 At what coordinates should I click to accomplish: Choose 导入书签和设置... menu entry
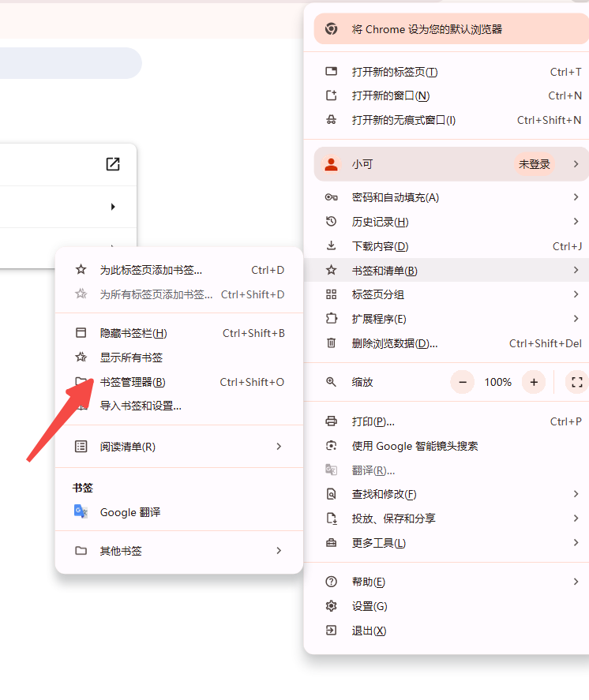[179, 406]
